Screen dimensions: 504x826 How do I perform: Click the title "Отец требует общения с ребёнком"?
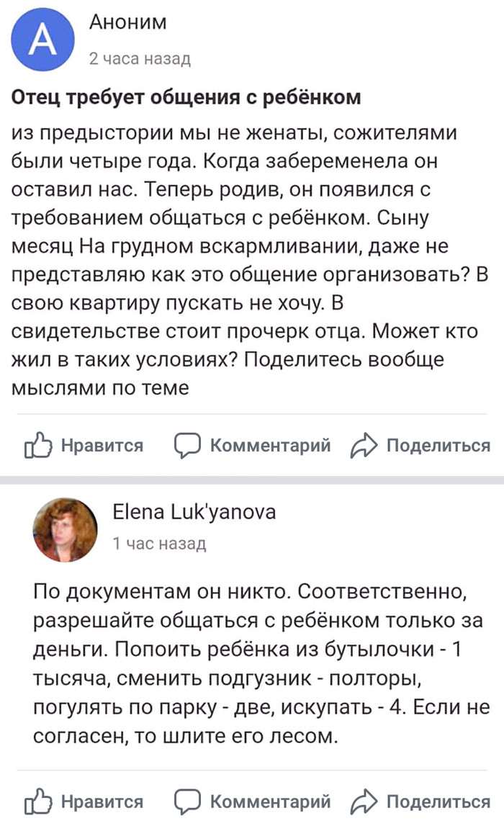tap(186, 96)
